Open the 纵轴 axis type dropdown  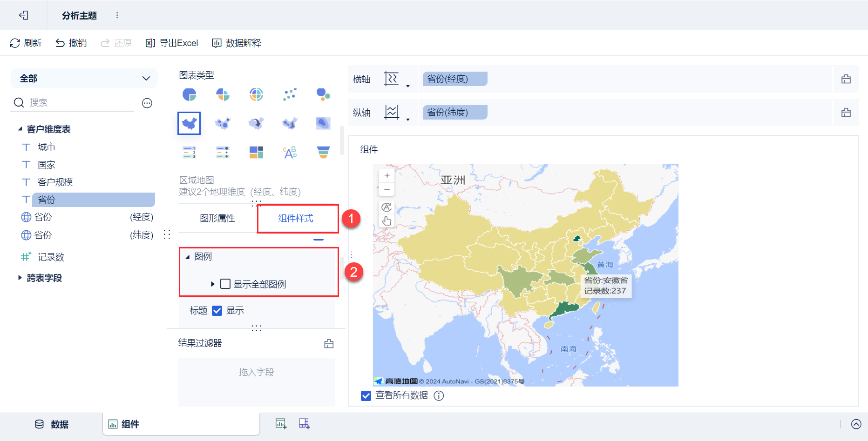397,113
